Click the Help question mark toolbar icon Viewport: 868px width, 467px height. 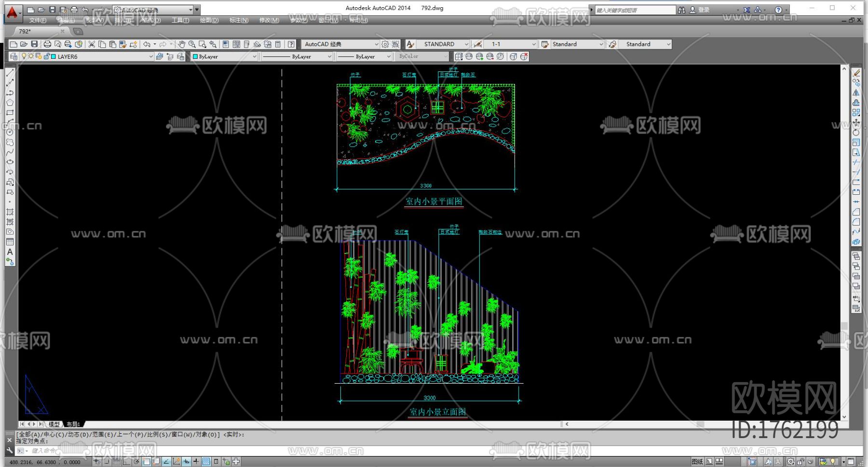tap(291, 44)
